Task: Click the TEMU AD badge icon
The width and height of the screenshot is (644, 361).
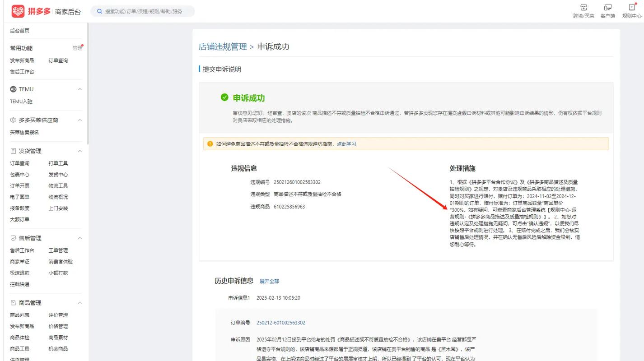Action: point(13,89)
